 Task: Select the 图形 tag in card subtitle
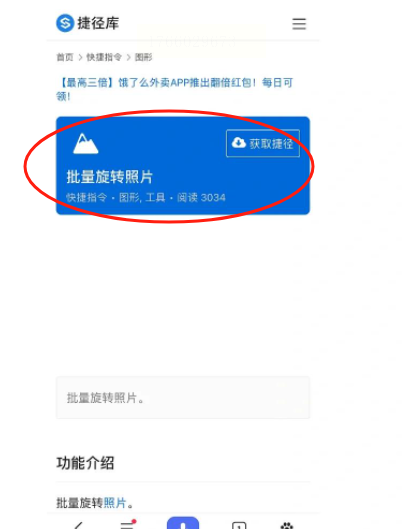click(x=129, y=197)
